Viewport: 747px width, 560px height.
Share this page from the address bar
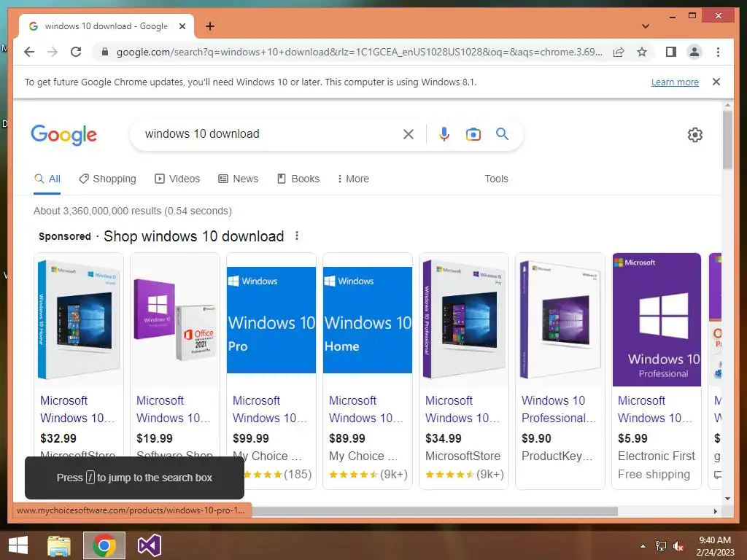point(619,52)
